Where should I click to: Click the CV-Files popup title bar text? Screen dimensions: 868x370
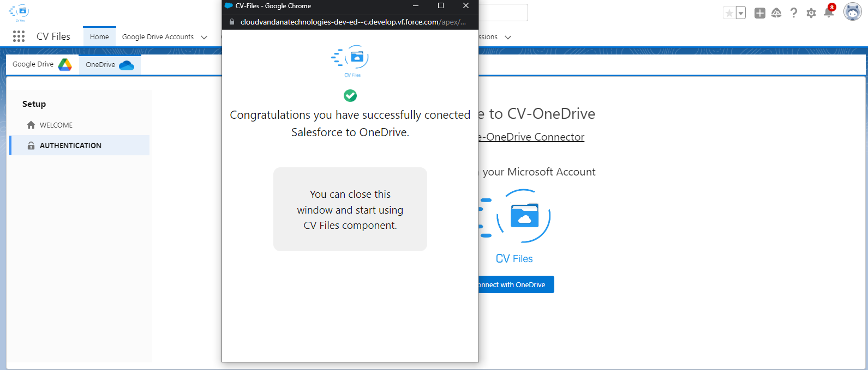pyautogui.click(x=273, y=6)
